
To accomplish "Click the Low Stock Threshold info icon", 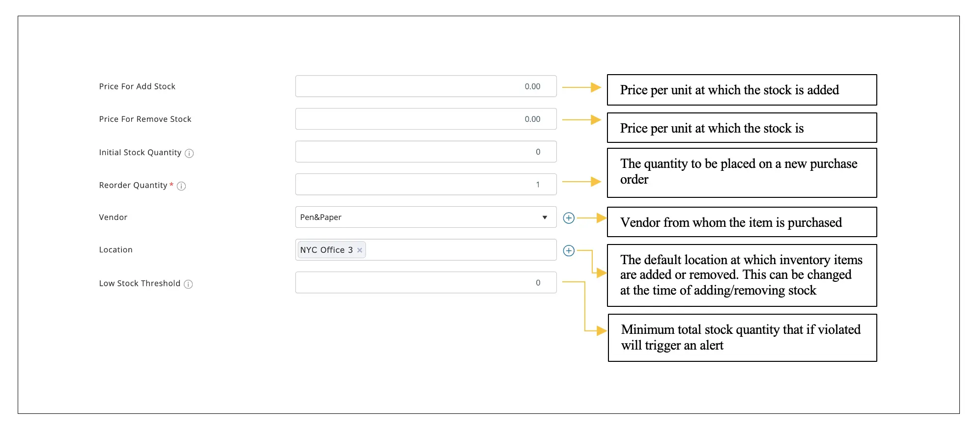I will coord(188,284).
